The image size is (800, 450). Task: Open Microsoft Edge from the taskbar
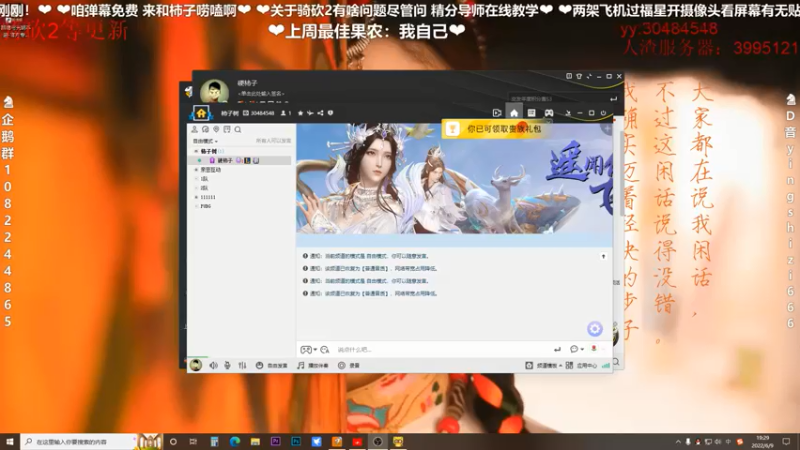click(235, 441)
